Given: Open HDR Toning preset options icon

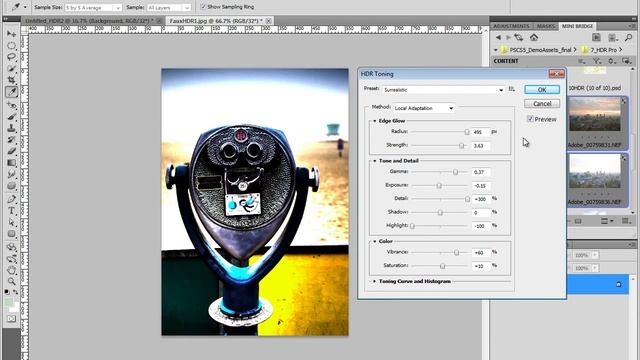Looking at the screenshot, I should coord(512,89).
